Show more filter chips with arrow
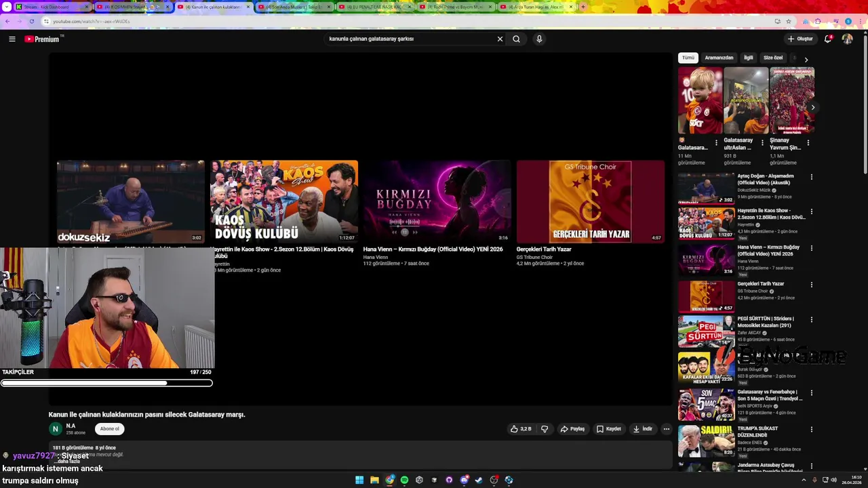 [806, 60]
